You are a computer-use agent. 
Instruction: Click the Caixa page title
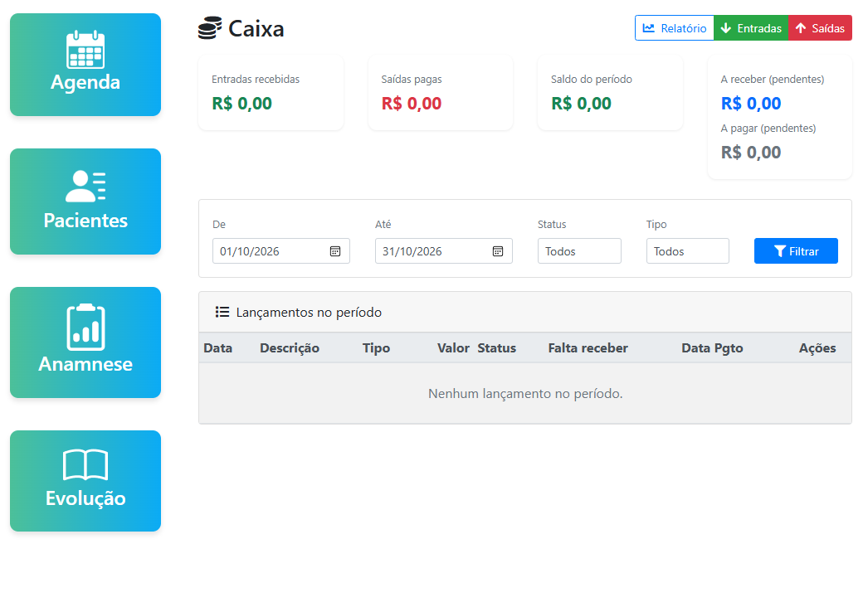(x=256, y=29)
